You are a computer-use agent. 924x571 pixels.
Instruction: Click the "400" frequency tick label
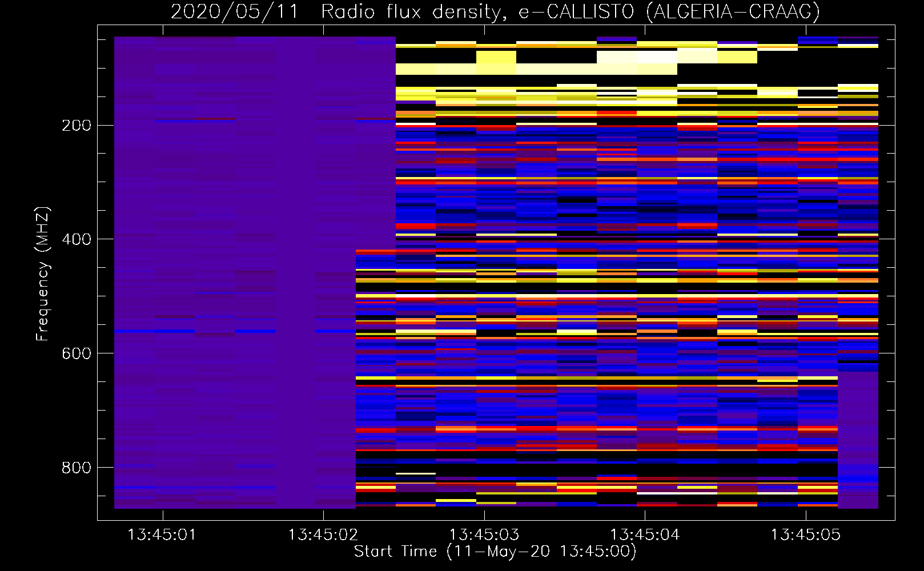77,240
